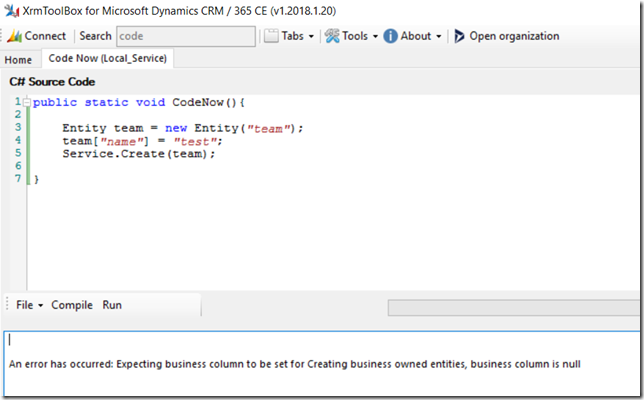This screenshot has width=644, height=400.
Task: Open the Tabs dropdown arrow
Action: tap(311, 37)
